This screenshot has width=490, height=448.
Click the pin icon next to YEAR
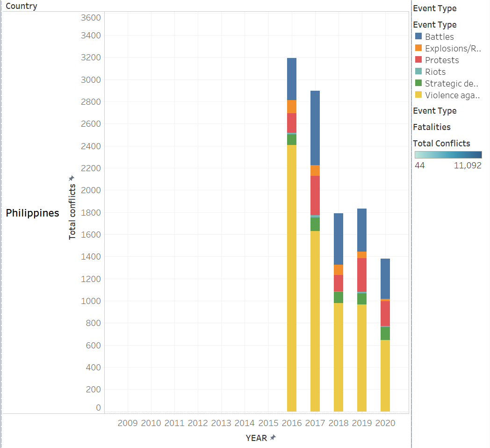tap(273, 438)
